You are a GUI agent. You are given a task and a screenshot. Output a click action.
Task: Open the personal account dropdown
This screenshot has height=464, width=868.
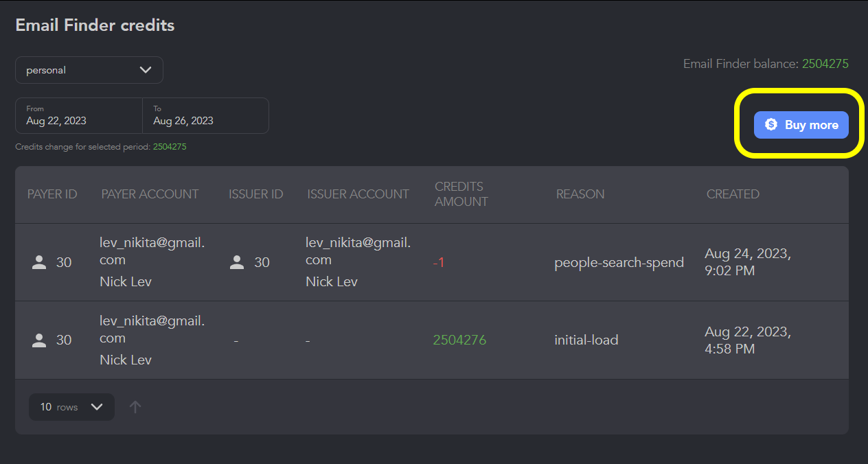tap(89, 70)
